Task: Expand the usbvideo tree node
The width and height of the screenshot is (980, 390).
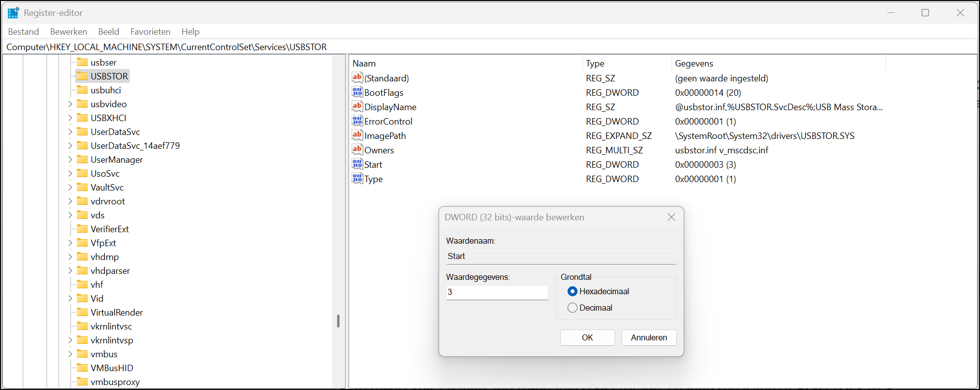Action: [70, 104]
